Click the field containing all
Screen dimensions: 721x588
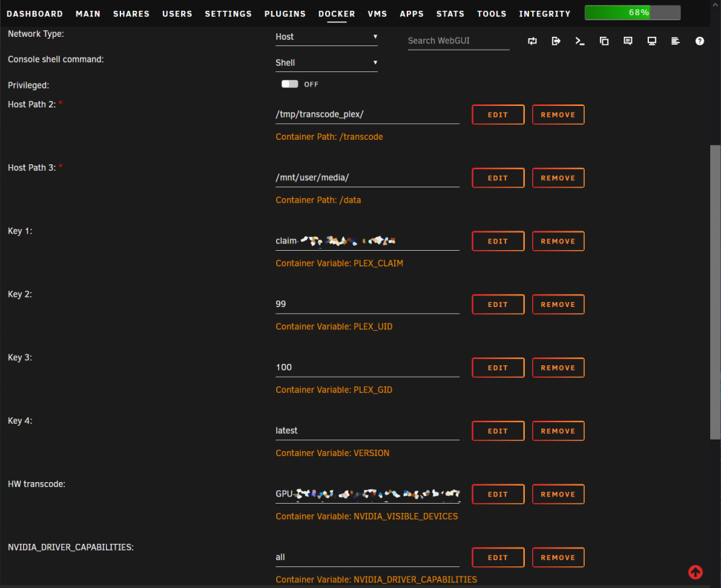368,557
